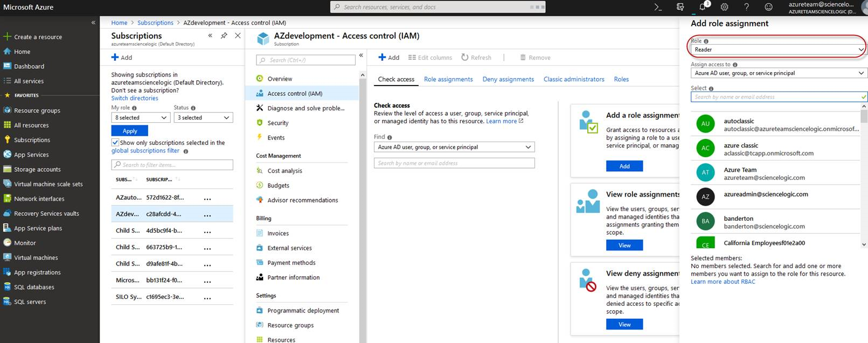This screenshot has width=868, height=343.
Task: Click the notifications bell icon
Action: (703, 7)
